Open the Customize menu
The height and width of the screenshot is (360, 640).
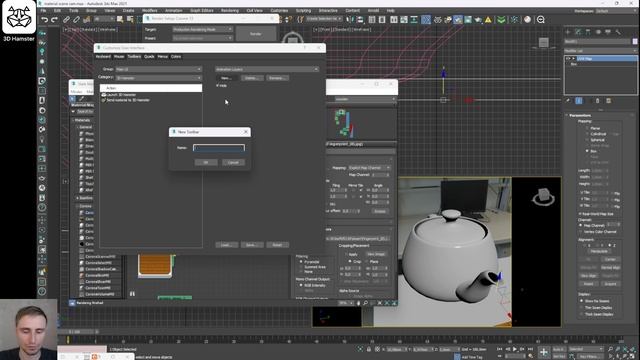pyautogui.click(x=279, y=11)
